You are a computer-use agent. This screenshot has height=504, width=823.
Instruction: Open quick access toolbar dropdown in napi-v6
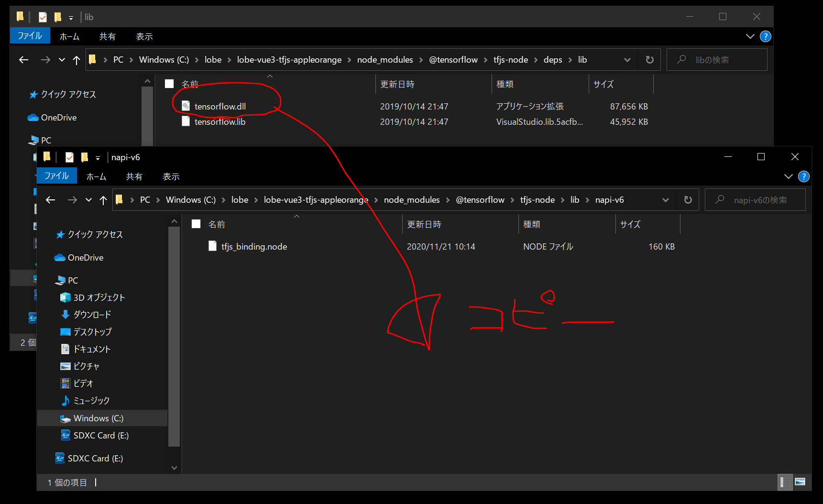tap(98, 157)
